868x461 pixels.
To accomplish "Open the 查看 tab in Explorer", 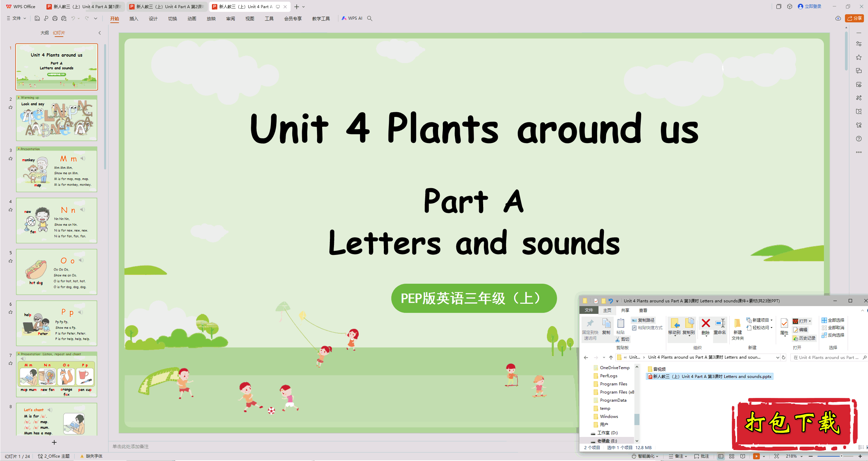I will (x=643, y=310).
